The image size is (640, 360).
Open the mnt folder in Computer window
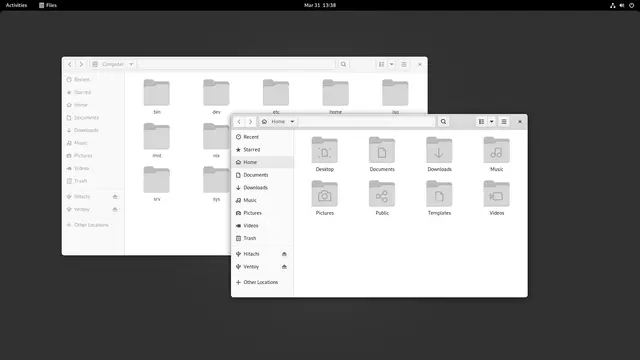(x=157, y=137)
